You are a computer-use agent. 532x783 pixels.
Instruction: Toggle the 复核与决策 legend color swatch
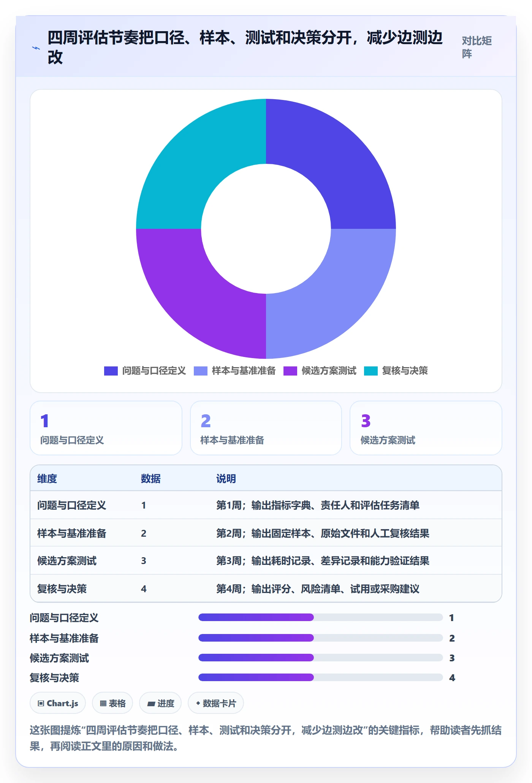point(371,371)
